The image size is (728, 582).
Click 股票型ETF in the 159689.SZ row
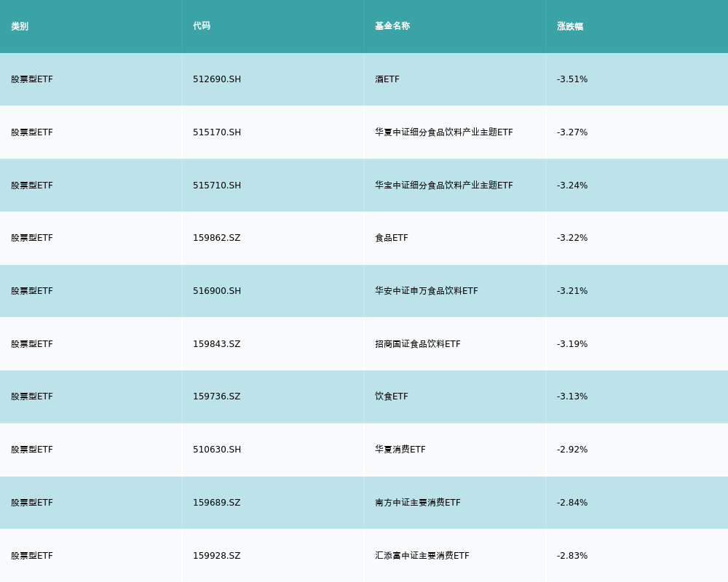[32, 503]
